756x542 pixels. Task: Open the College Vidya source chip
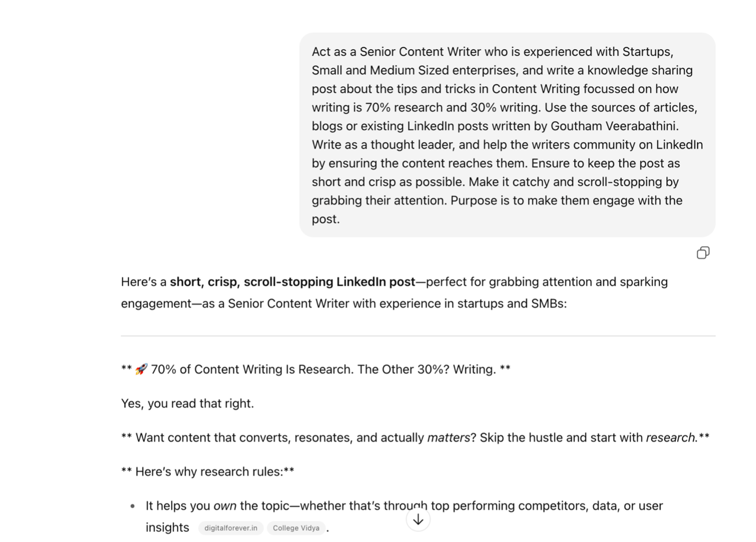[296, 528]
